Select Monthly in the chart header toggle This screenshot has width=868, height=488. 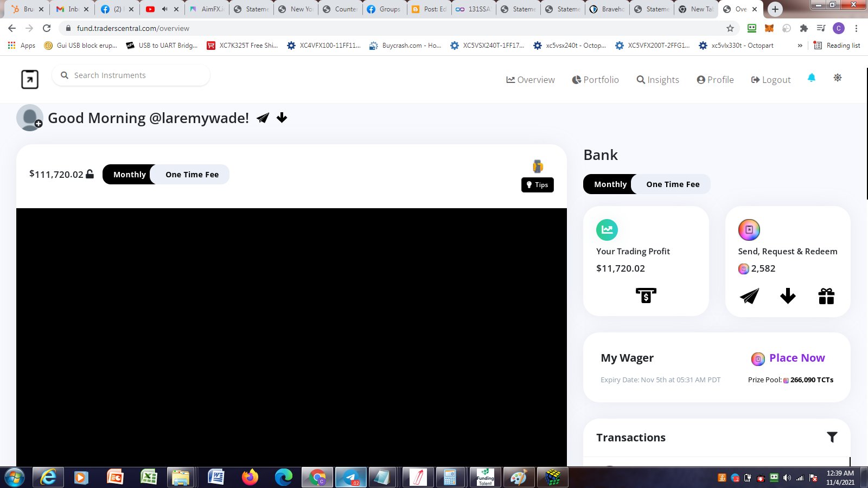click(130, 174)
